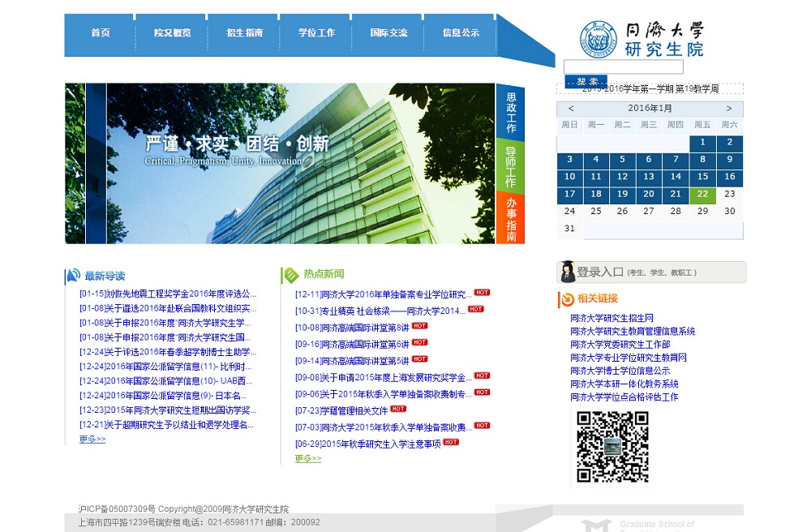Open 同济大学本研一体化教务系统 link
The height and width of the screenshot is (532, 811).
(x=624, y=384)
